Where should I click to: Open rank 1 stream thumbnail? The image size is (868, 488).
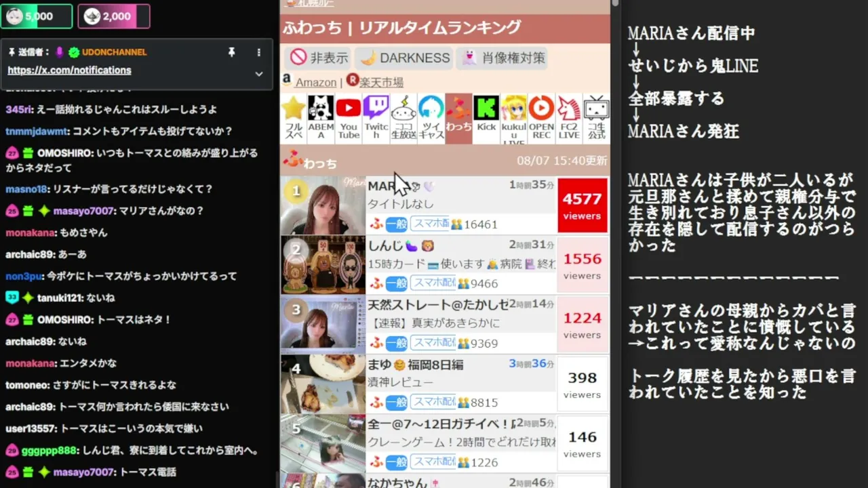323,205
